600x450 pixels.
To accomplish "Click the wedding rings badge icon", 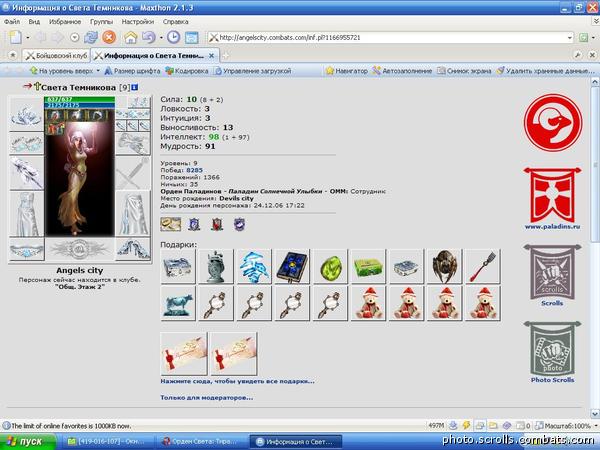I will (x=171, y=224).
